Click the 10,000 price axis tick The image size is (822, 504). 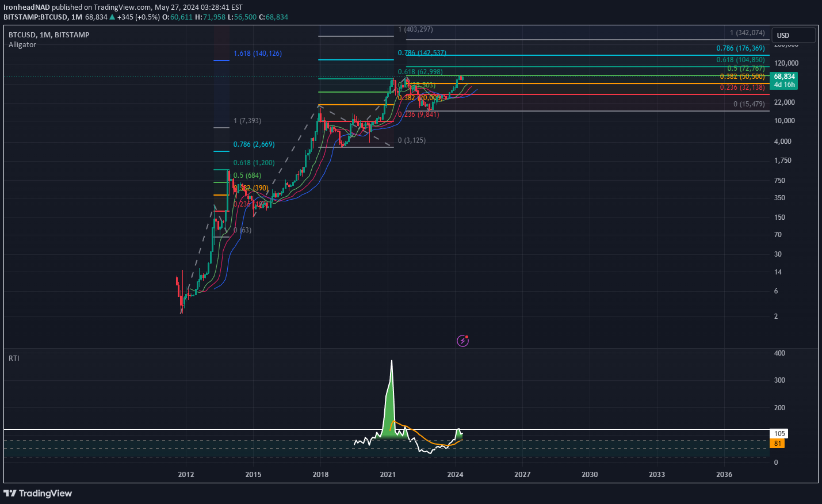tap(785, 120)
